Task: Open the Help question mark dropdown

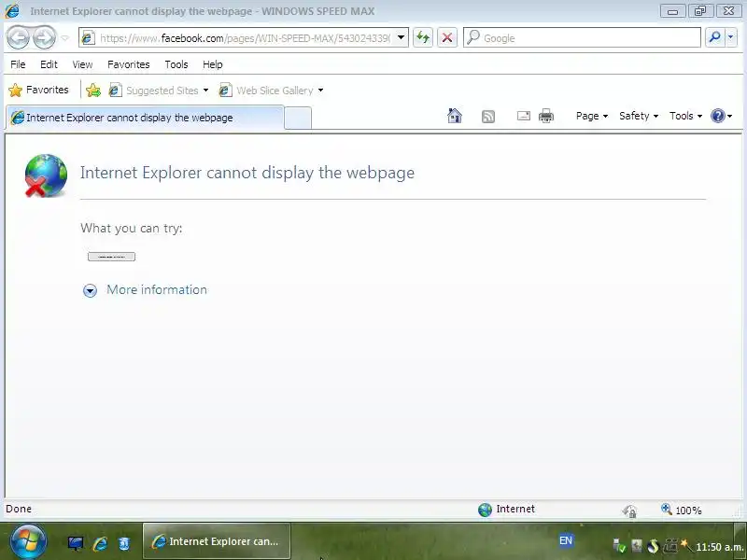Action: click(x=721, y=116)
